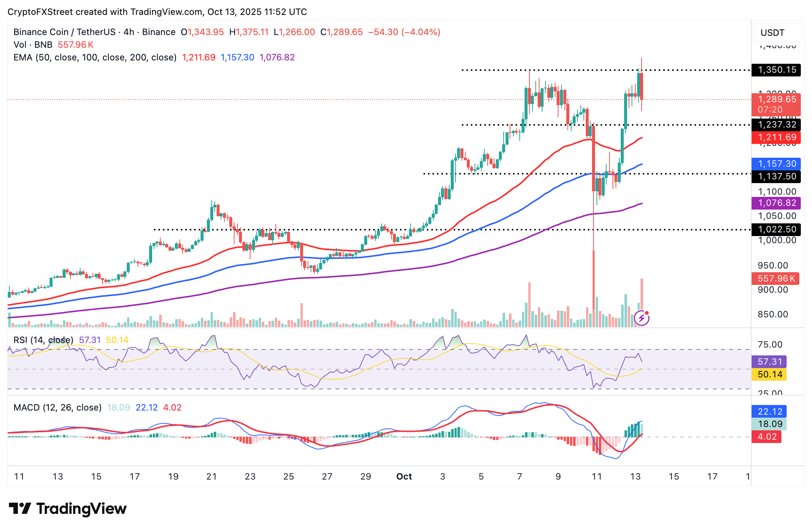Open the USDT currency selector
Viewport: 812px width, 531px height.
777,33
